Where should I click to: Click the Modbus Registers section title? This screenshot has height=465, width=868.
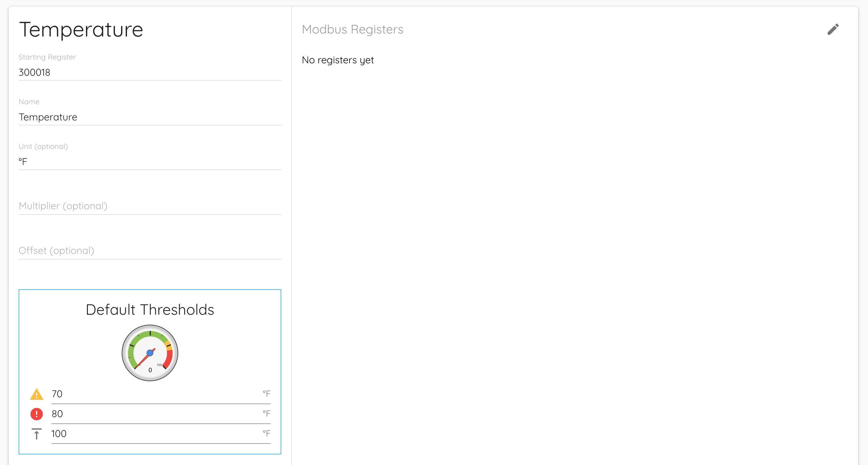pyautogui.click(x=352, y=29)
